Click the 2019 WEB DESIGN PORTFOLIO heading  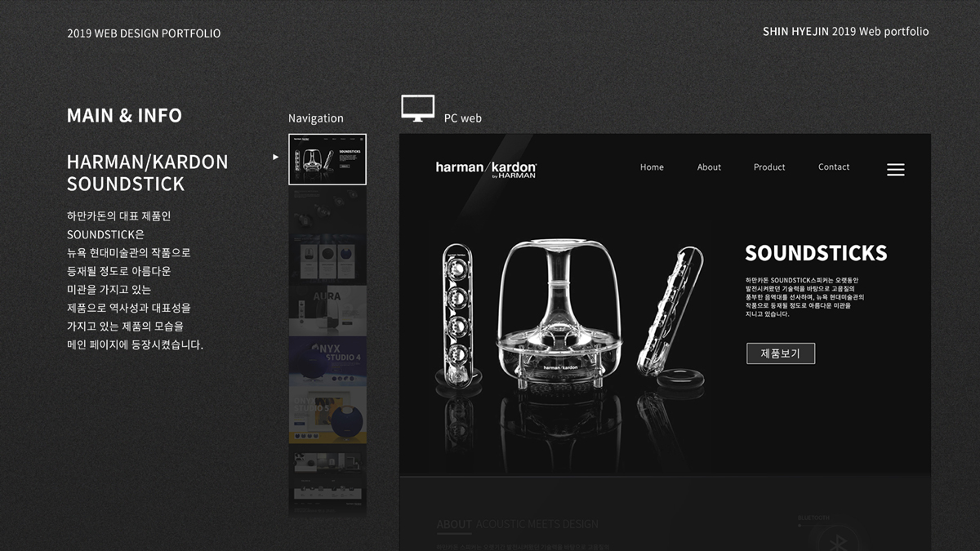[x=144, y=33]
